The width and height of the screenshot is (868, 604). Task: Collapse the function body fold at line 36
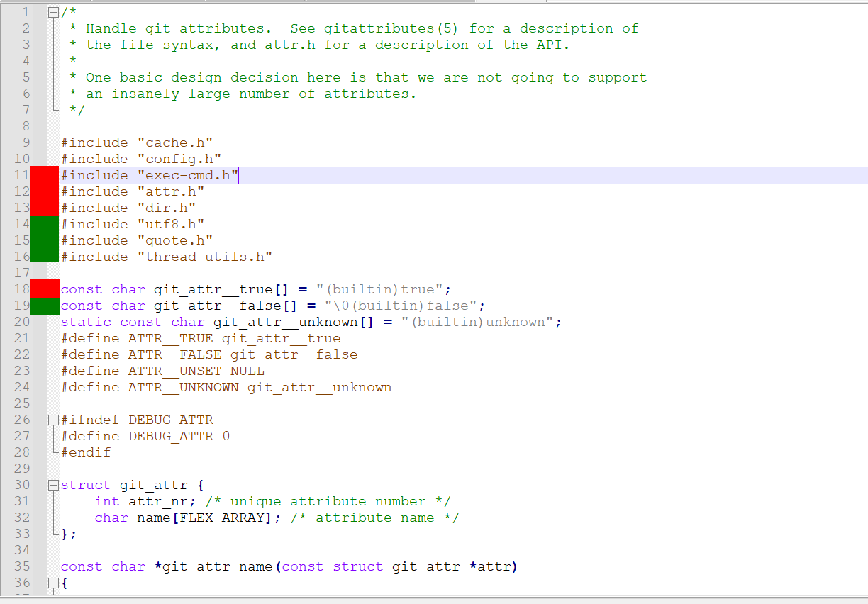click(x=54, y=583)
